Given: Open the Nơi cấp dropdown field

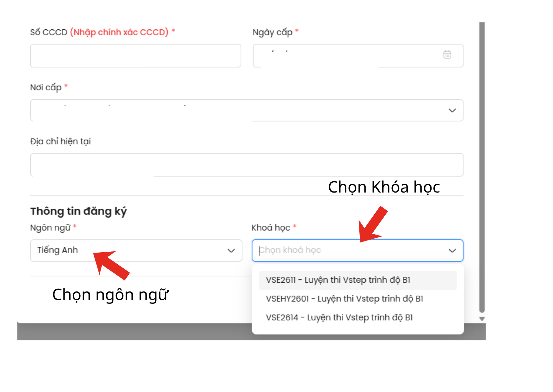Looking at the screenshot, I should pos(247,110).
